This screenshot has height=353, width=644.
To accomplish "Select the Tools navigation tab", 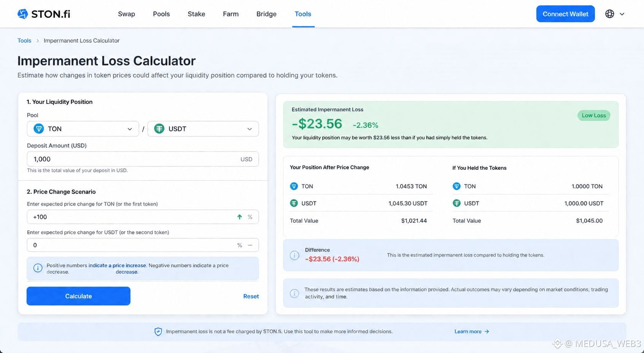I will pyautogui.click(x=303, y=14).
